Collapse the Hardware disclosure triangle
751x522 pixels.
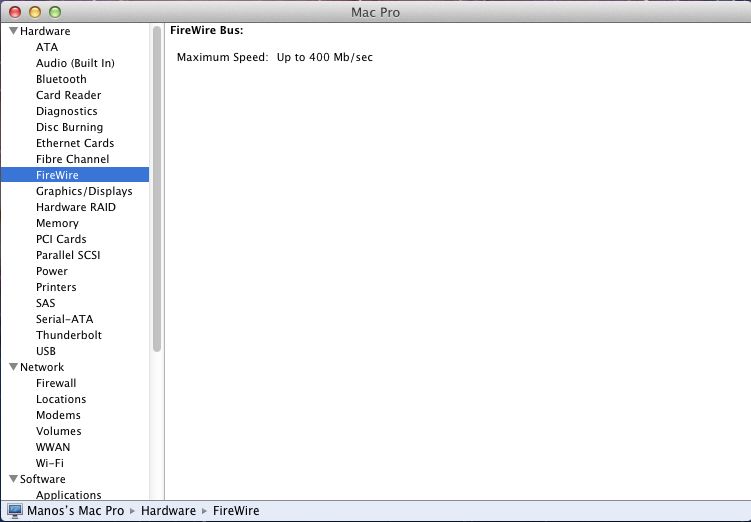click(x=13, y=31)
